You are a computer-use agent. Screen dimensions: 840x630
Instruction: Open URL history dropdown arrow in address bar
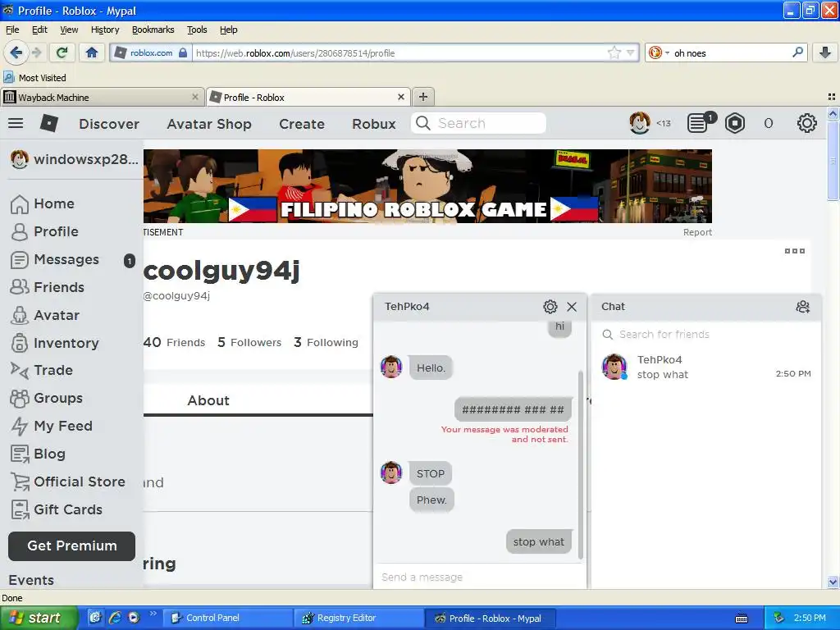click(x=631, y=52)
